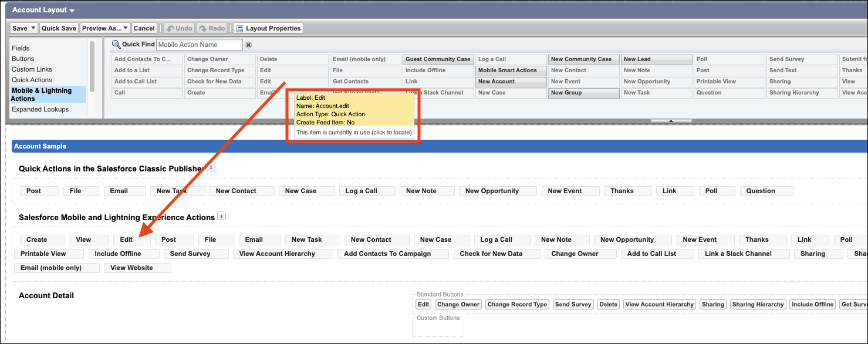868x344 pixels.
Task: Click Edit in Standard Buttons
Action: coord(423,305)
